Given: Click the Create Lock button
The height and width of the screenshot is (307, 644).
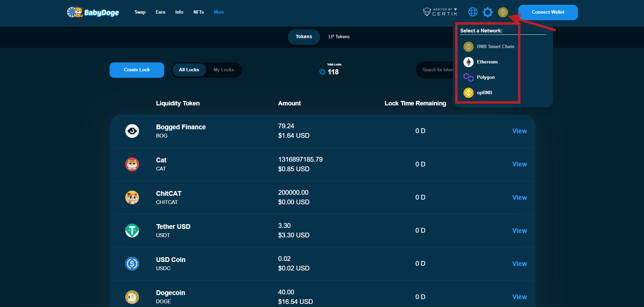Looking at the screenshot, I should point(137,70).
